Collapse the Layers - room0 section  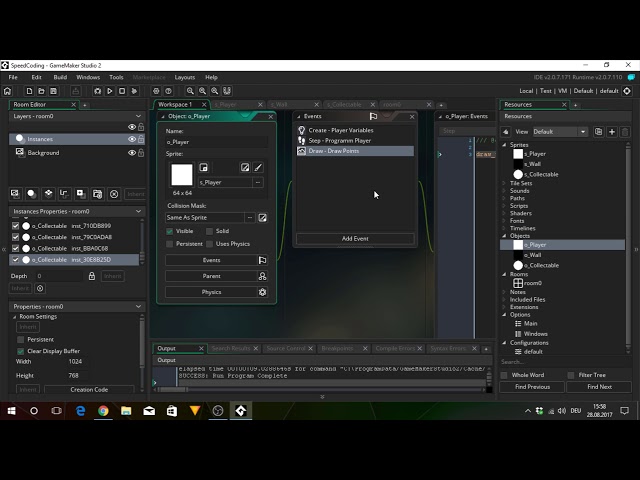pyautogui.click(x=138, y=116)
